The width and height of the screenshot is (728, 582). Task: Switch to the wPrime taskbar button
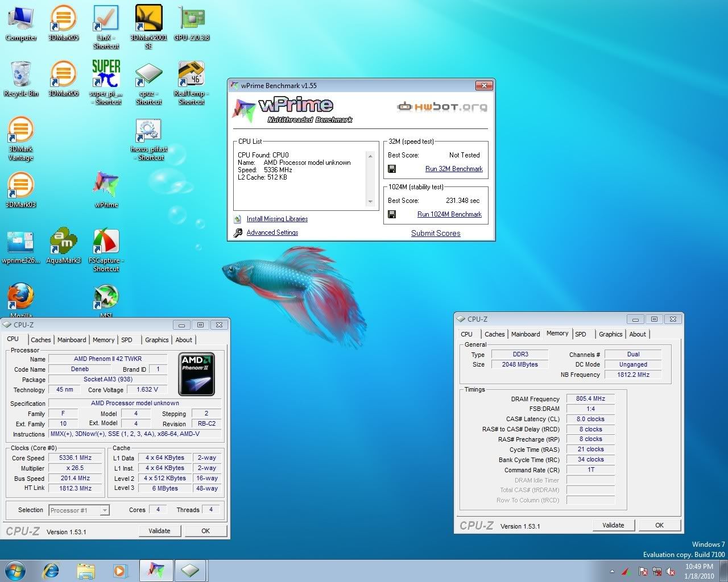[156, 570]
